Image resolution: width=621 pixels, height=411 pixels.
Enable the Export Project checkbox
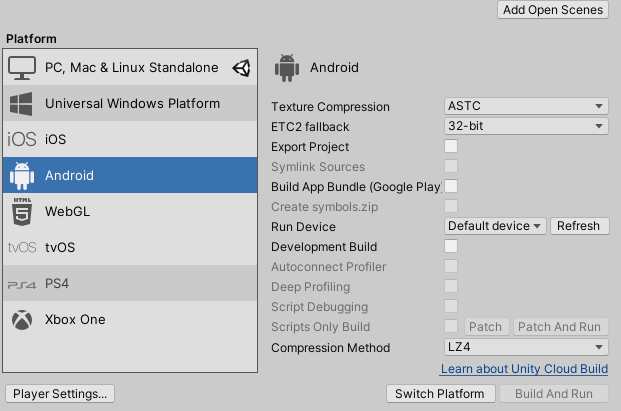pos(451,146)
